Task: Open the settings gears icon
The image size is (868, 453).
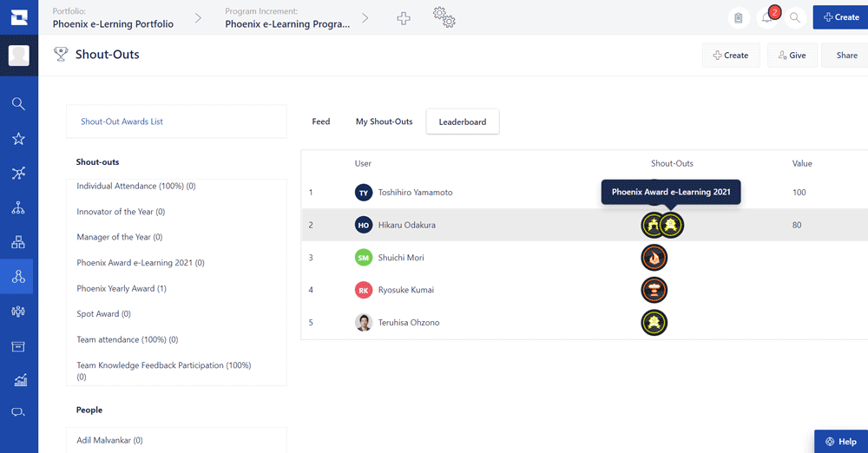Action: (444, 17)
